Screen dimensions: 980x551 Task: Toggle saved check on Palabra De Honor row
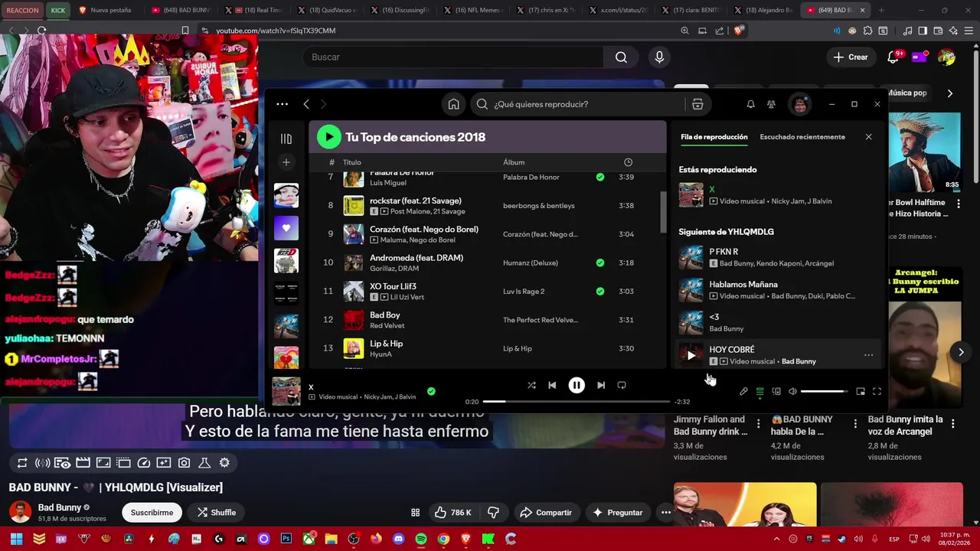[600, 177]
